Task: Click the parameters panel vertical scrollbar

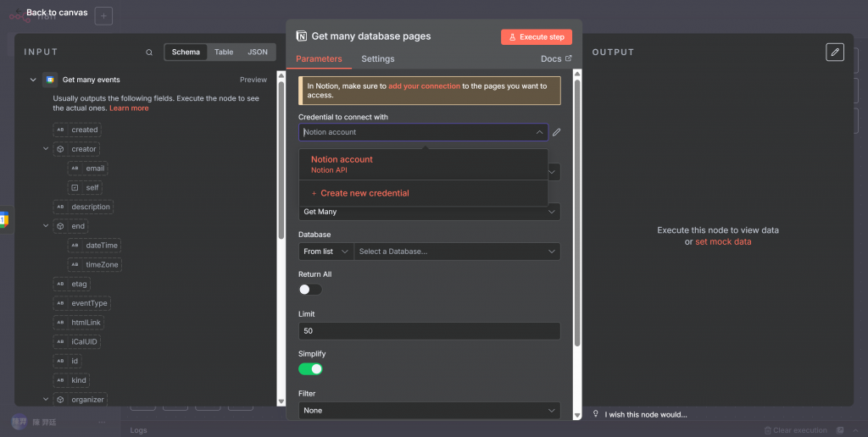Action: [577, 213]
